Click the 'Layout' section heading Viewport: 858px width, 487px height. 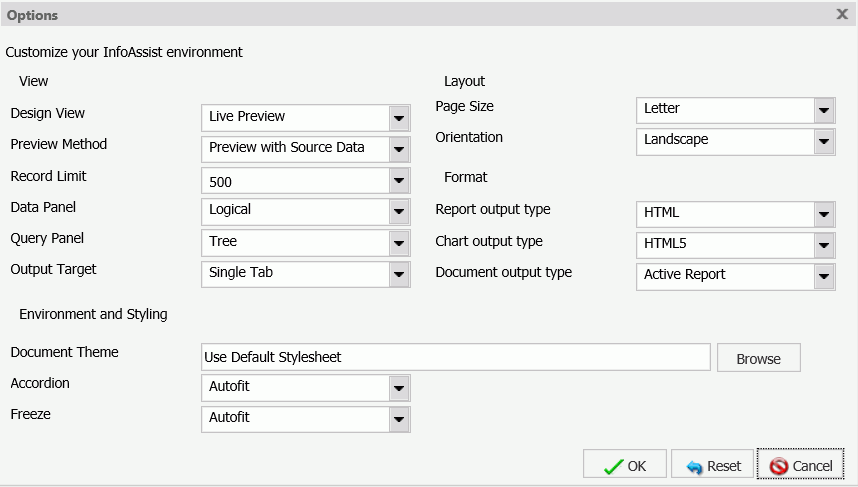(x=465, y=82)
